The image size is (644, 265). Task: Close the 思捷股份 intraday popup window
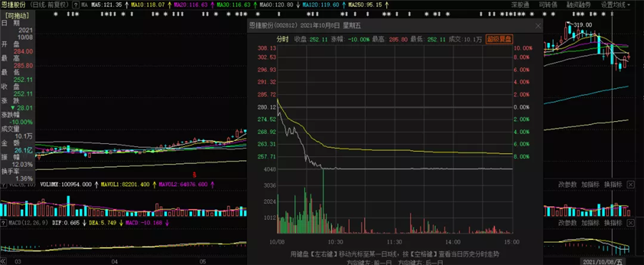[538, 26]
